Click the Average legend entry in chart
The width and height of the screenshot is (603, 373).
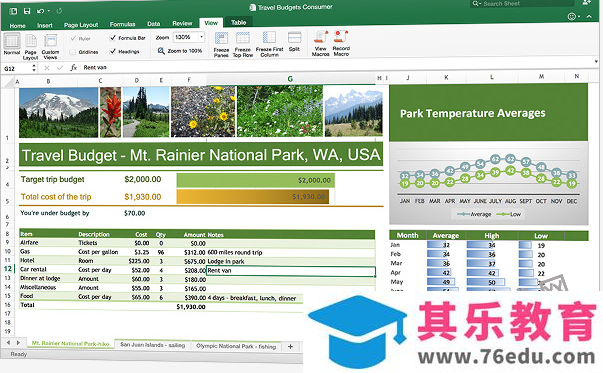click(474, 214)
